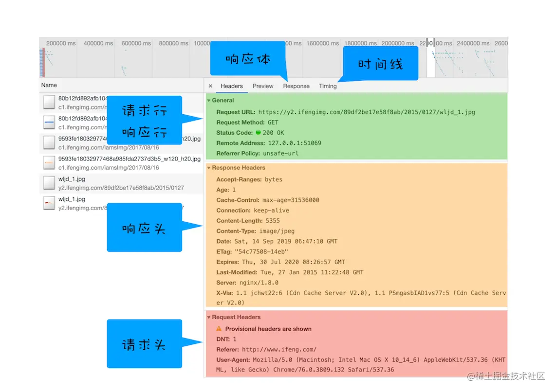Switch to the Headers tab
This screenshot has height=392, width=556.
coord(232,86)
